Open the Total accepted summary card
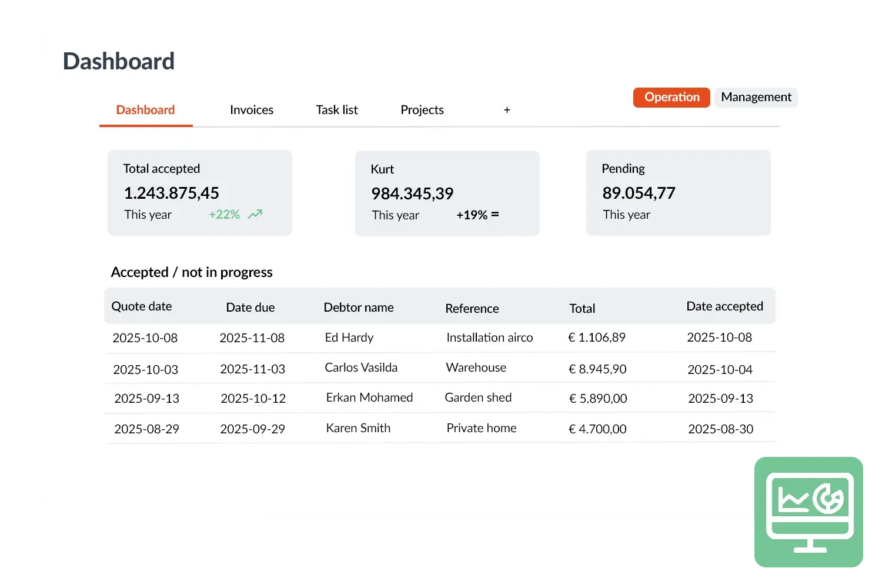Viewport: 882px width, 588px height. click(199, 193)
